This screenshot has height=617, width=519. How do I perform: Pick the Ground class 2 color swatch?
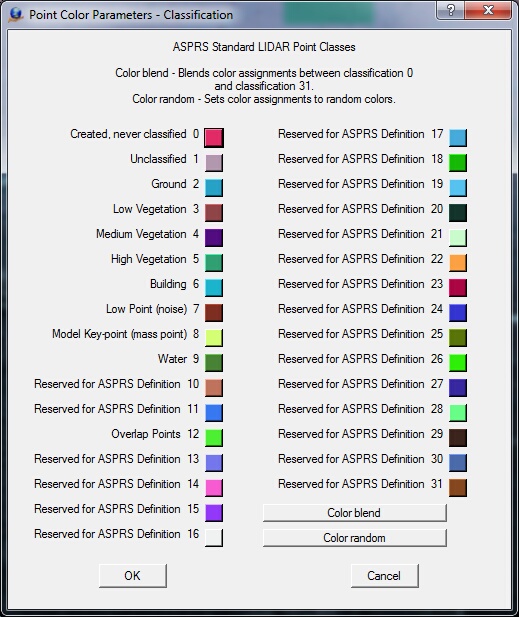[x=214, y=188]
